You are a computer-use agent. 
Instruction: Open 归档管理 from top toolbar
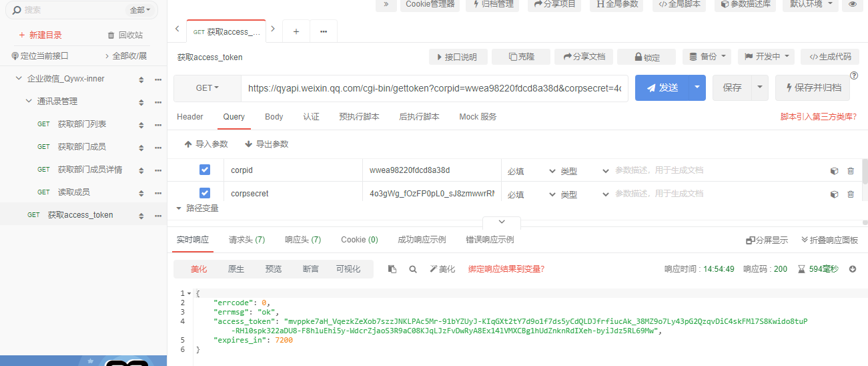(x=493, y=4)
